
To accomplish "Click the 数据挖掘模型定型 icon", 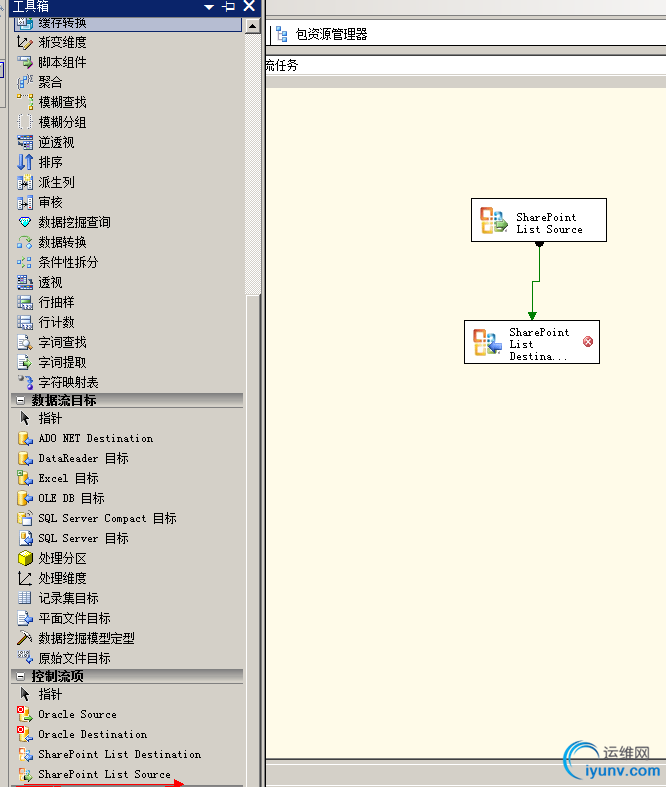I will point(25,638).
